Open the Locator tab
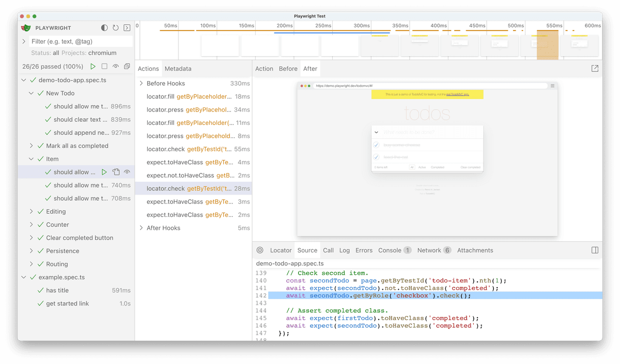Image resolution: width=620 pixels, height=364 pixels. click(x=281, y=250)
